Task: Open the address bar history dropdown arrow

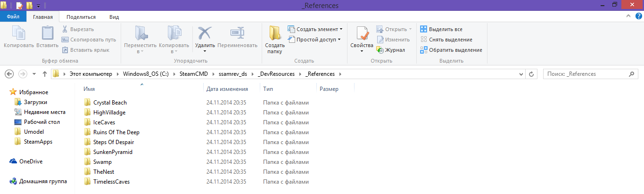Action: 520,74
